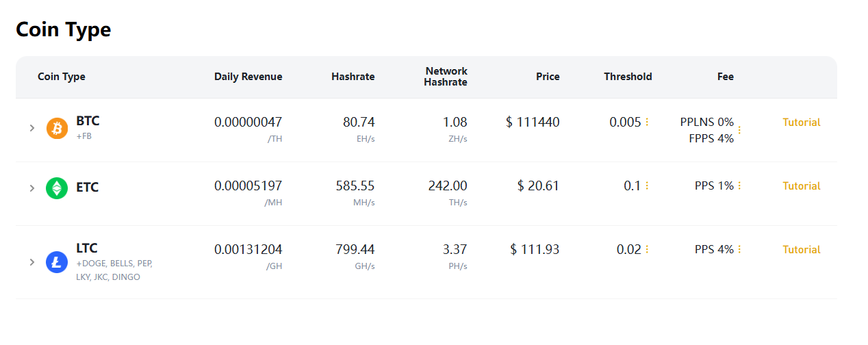Image resolution: width=868 pixels, height=345 pixels.
Task: Expand the ETC row chevron
Action: click(x=31, y=188)
